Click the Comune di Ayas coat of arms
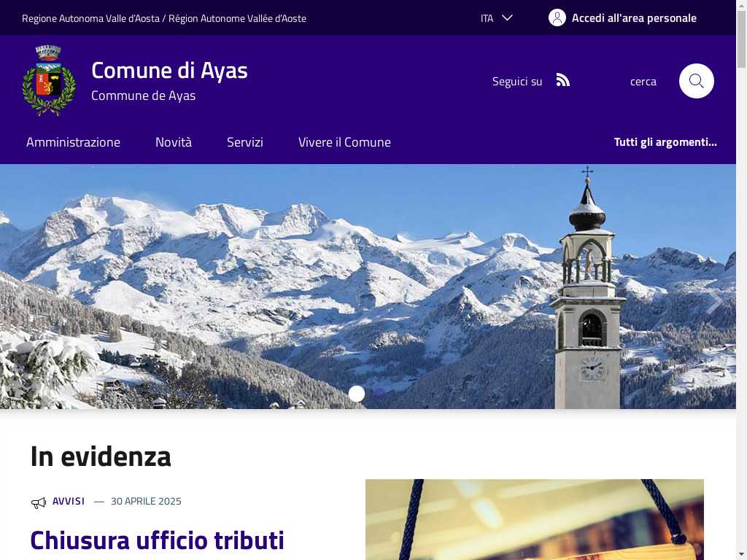 click(x=49, y=80)
